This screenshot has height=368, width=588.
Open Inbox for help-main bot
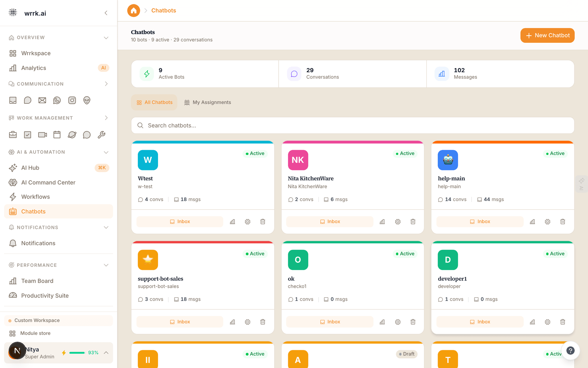(x=480, y=222)
